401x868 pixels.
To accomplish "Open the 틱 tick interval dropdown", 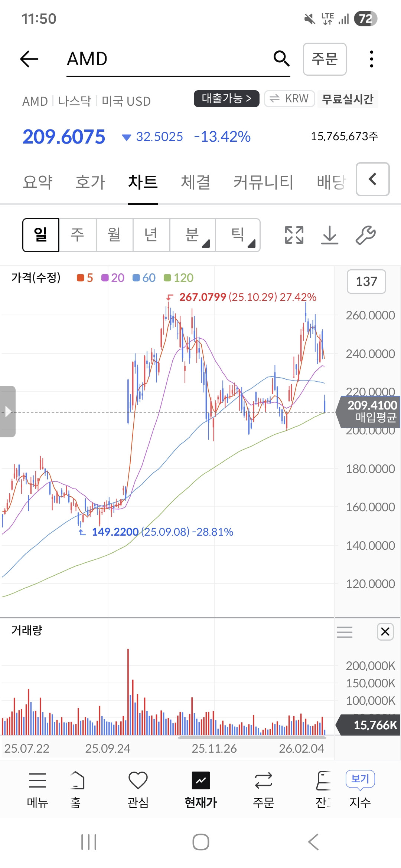I will tap(238, 235).
